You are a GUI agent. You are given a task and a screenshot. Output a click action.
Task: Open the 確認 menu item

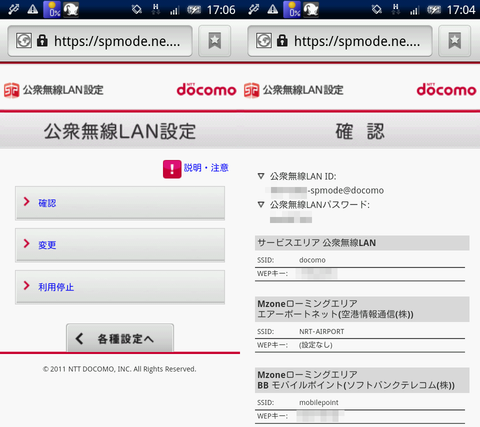120,203
